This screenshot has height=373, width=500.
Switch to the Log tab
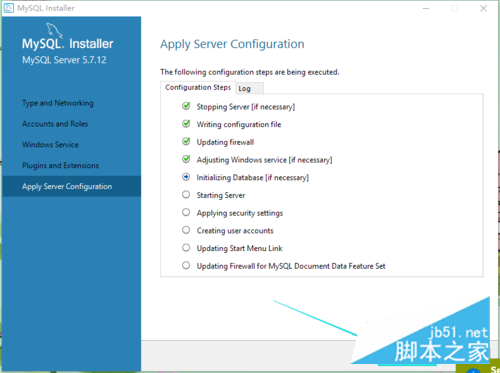(250, 88)
